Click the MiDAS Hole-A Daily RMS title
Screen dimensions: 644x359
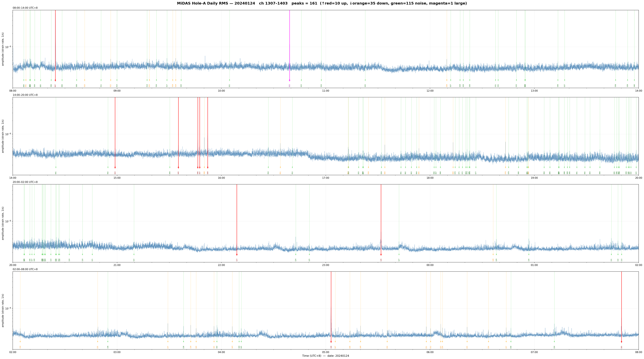tap(322, 3)
